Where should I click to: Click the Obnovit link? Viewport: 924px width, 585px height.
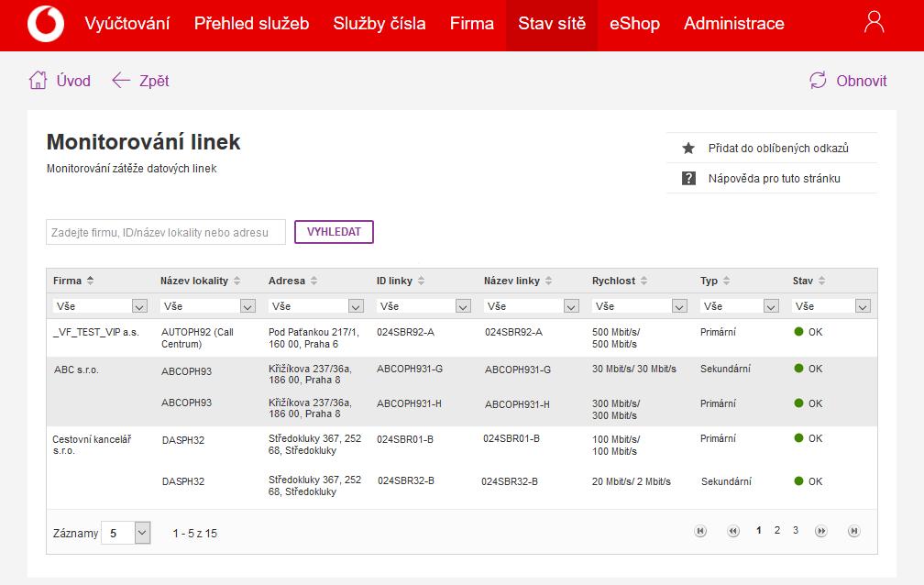click(x=862, y=81)
